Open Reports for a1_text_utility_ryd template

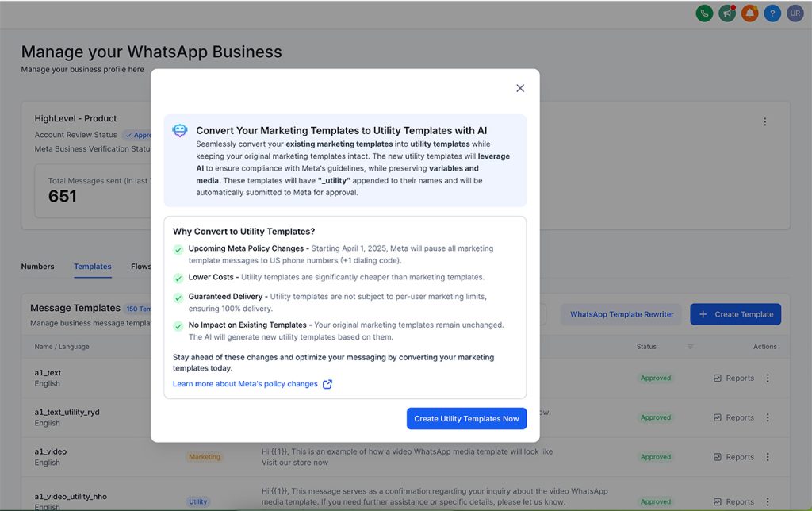[733, 417]
